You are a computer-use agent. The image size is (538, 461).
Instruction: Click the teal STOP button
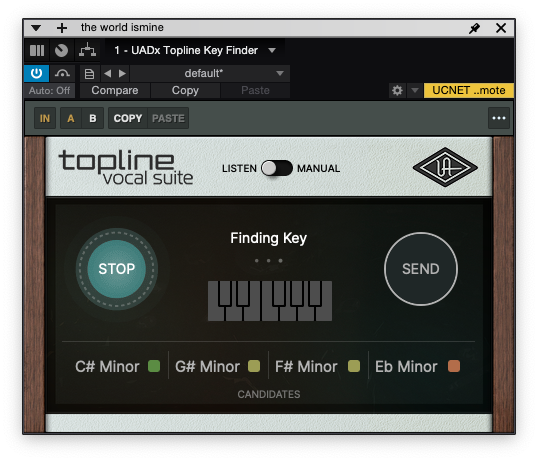(117, 269)
